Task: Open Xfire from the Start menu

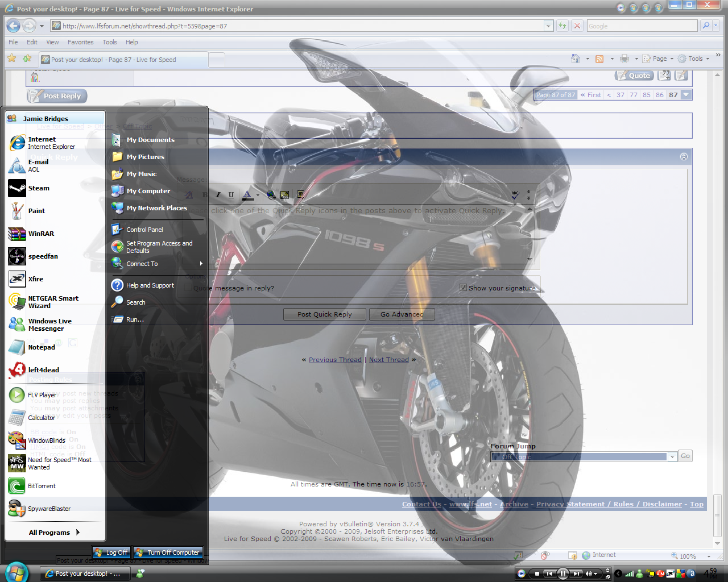Action: pos(55,279)
